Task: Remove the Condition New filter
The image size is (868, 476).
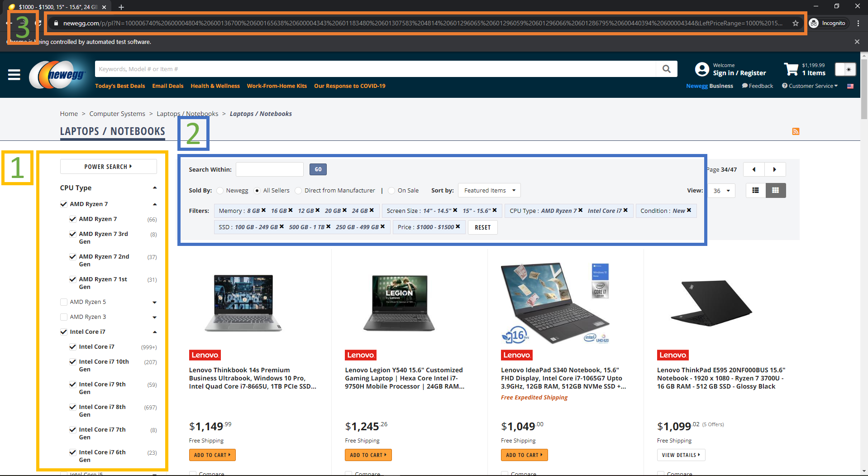Action: tap(689, 210)
